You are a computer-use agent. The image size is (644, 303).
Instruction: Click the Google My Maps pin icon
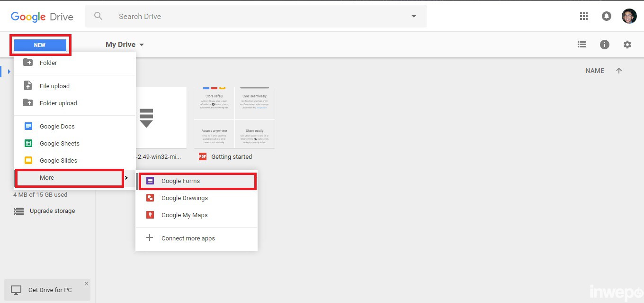coord(150,215)
